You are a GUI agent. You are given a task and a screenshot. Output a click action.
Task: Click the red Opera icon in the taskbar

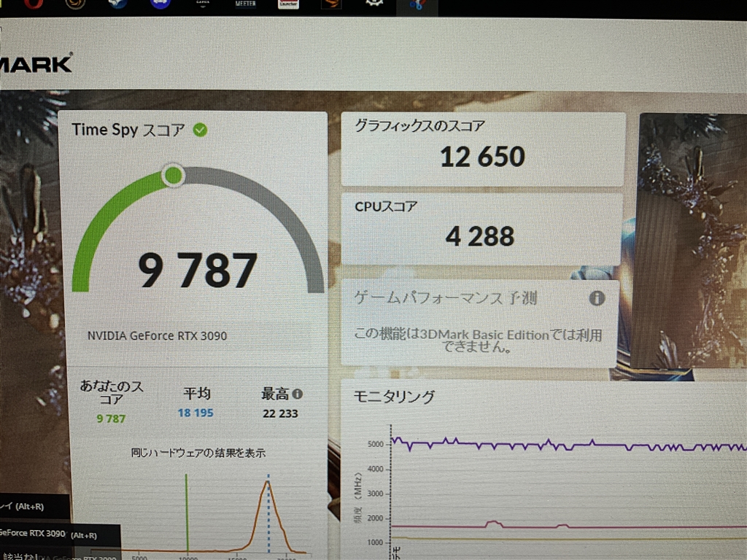[32, 4]
